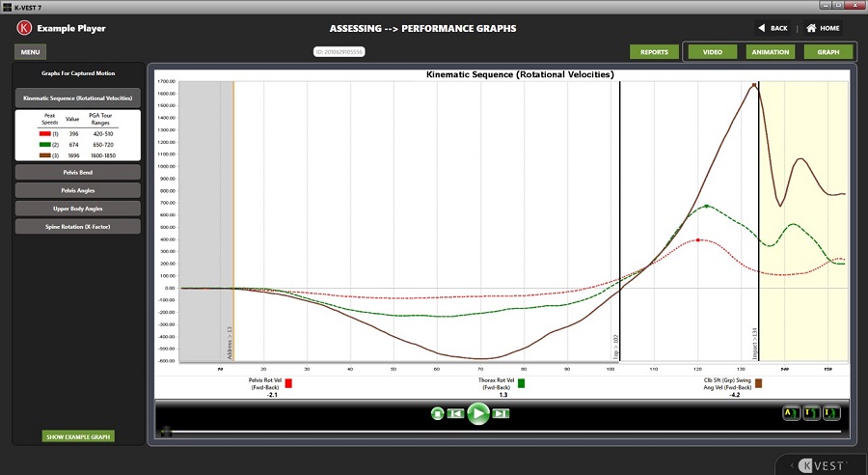Jump to the Top position marker icon
The width and height of the screenshot is (868, 475).
(809, 413)
